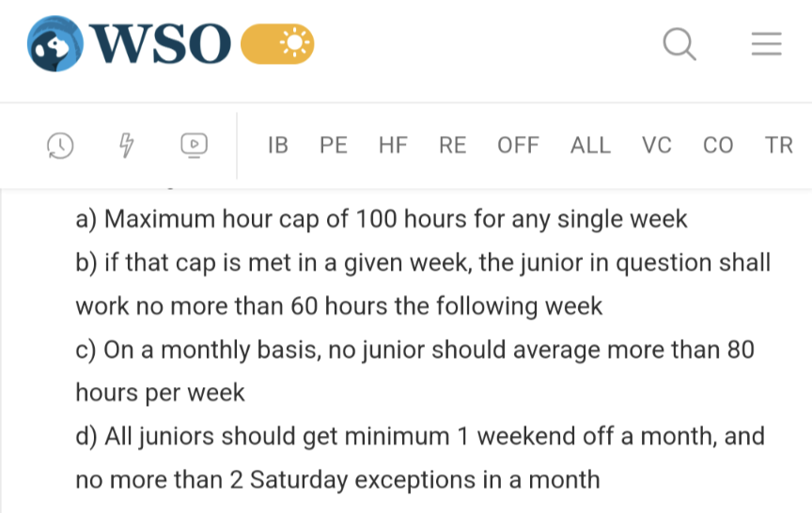Open the hamburger menu
Image resolution: width=812 pixels, height=513 pixels.
point(766,43)
